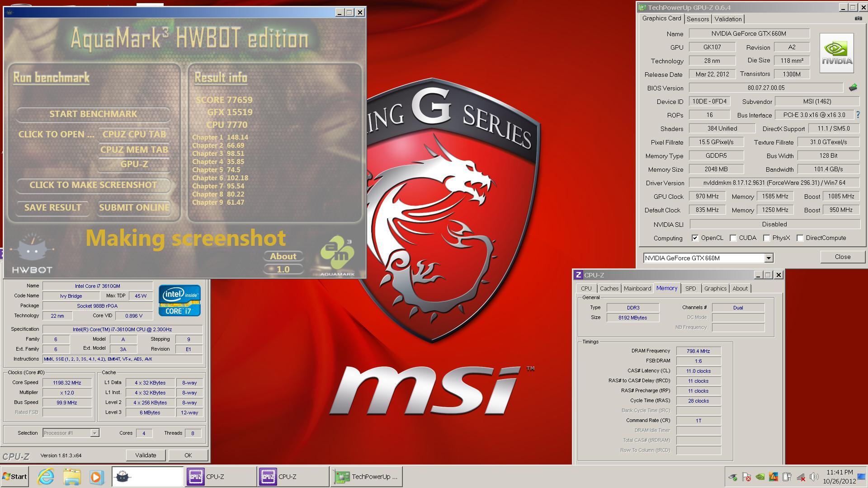Image resolution: width=868 pixels, height=488 pixels.
Task: Open the Processor #1 selection dropdown
Action: (94, 433)
